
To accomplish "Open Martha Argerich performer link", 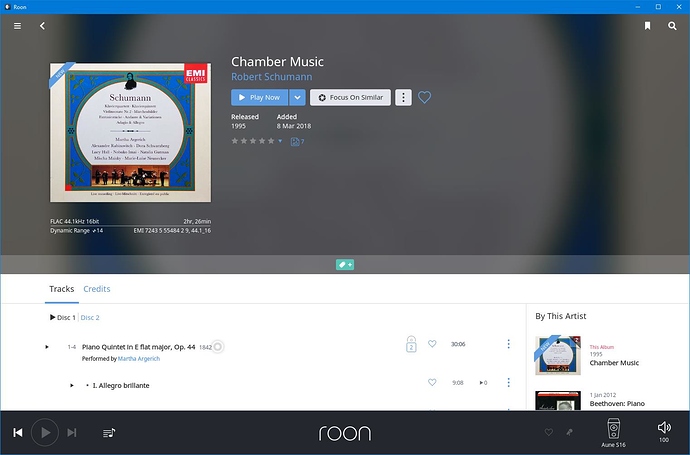I will (139, 359).
